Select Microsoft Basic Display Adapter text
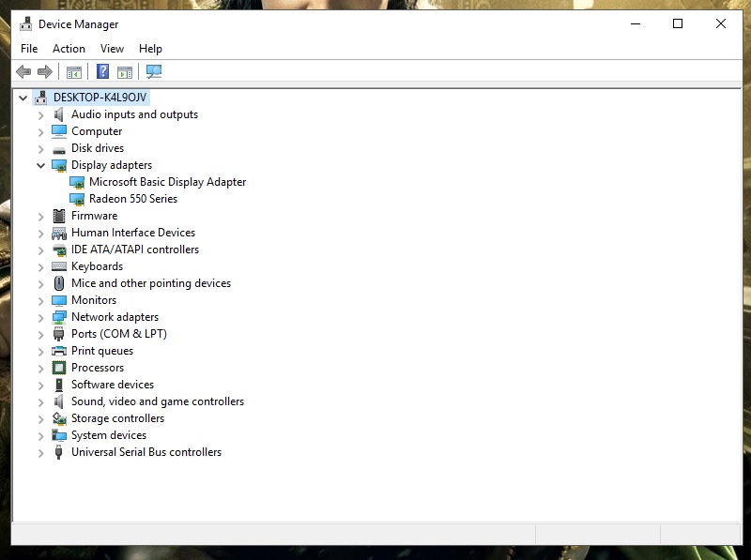Image resolution: width=751 pixels, height=560 pixels. 168,182
